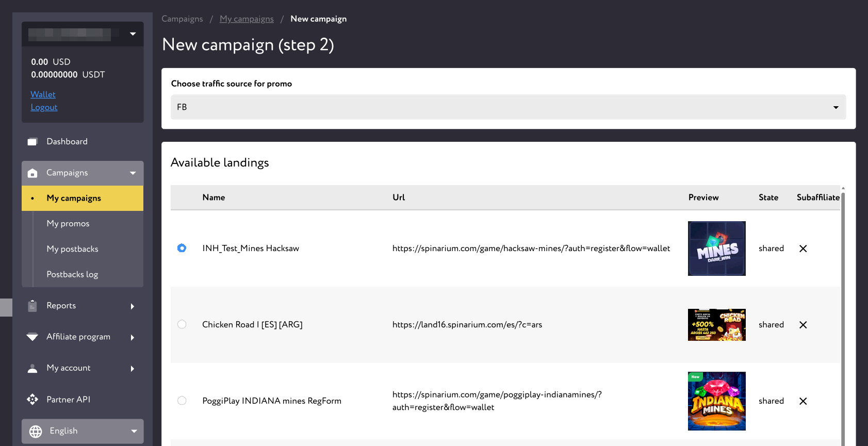Screen dimensions: 868x446
Task: Click the land16.spinarium.com landing URL
Action: coord(467,325)
